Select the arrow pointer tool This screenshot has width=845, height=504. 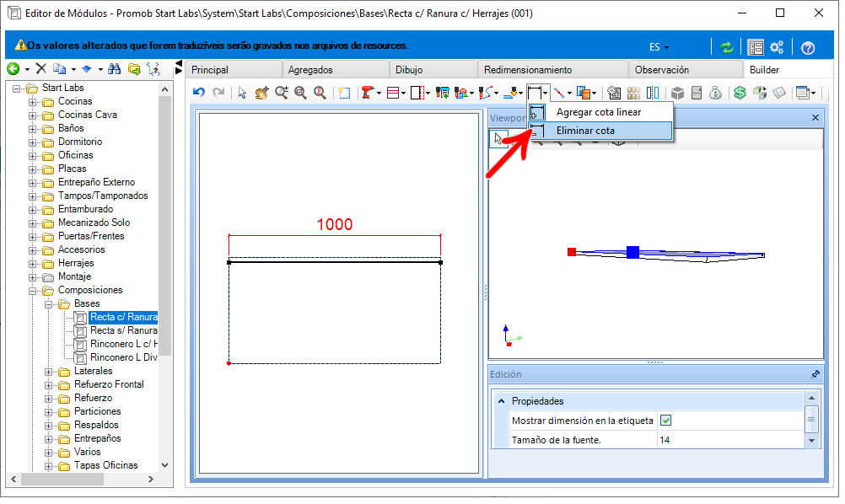(242, 93)
